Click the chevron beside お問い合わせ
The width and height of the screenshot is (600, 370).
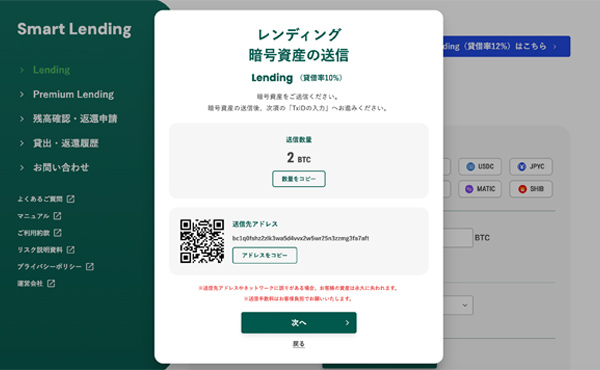tap(22, 168)
